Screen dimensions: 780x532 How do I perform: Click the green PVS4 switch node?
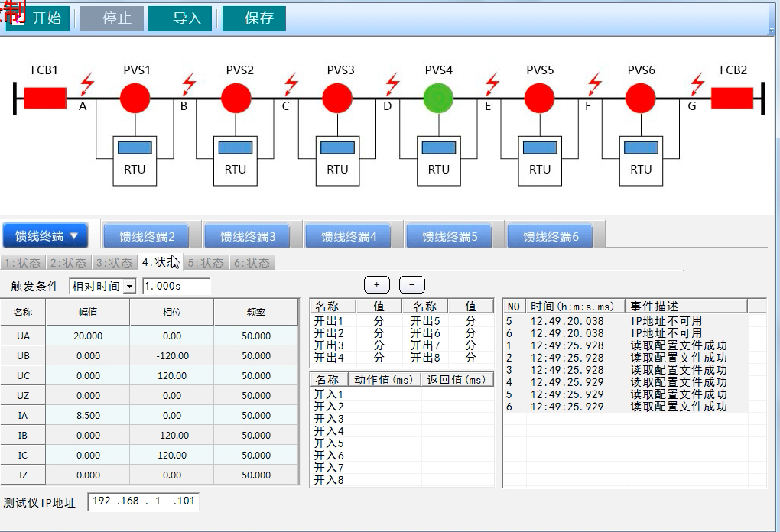click(x=438, y=99)
